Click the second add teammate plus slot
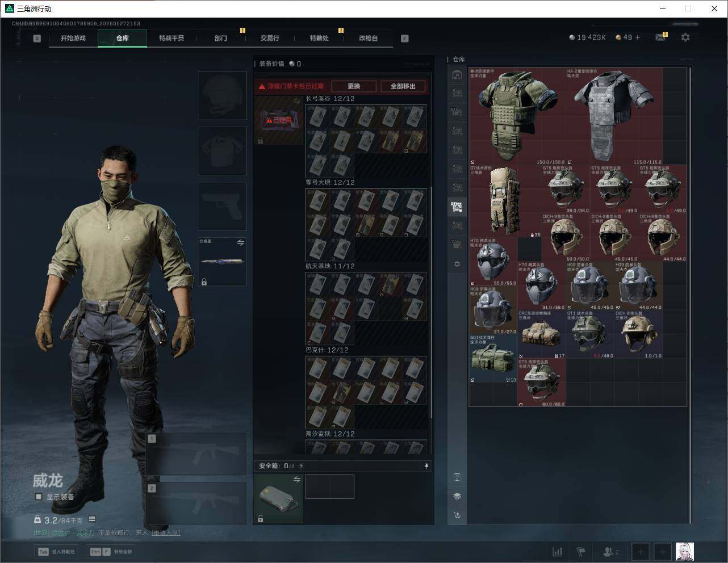728x563 pixels. click(662, 552)
